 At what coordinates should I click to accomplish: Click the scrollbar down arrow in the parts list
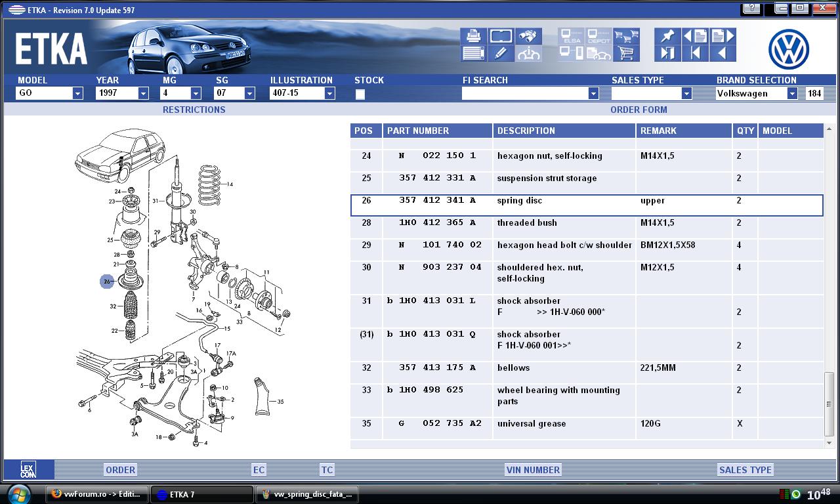pos(829,443)
